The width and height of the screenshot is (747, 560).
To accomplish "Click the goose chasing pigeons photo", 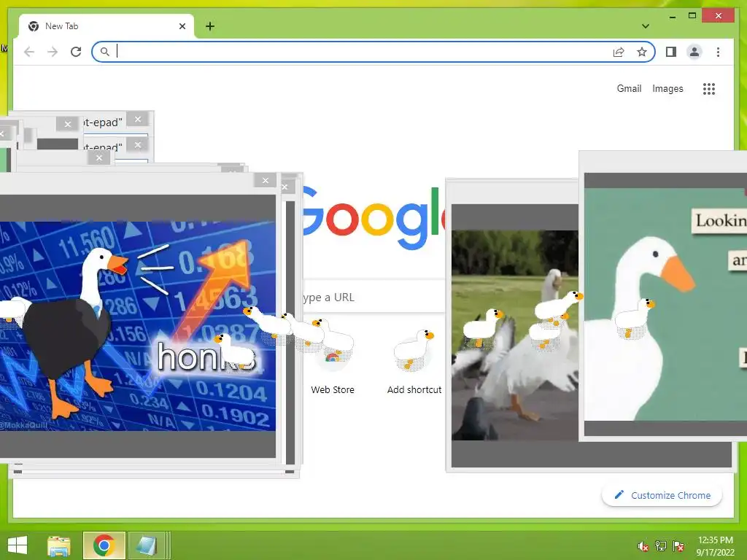I will (x=515, y=335).
